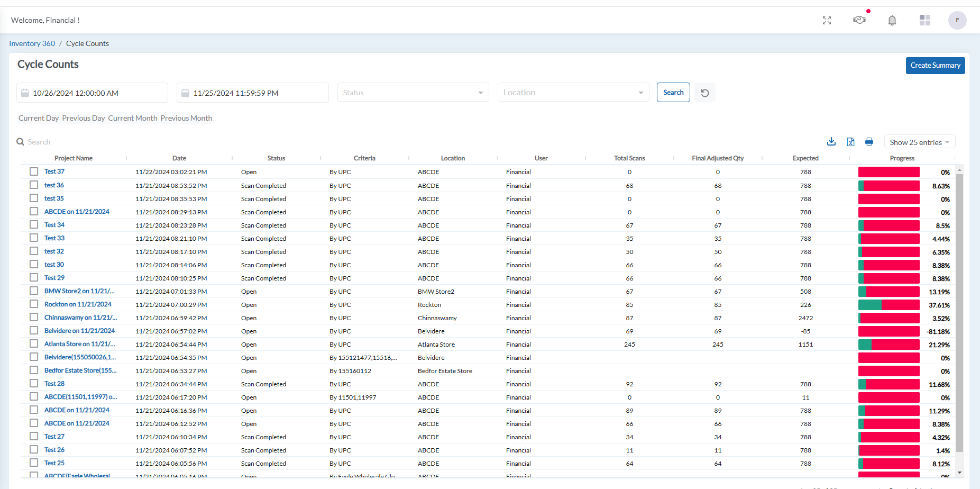Select the checkbox for test 36
The width and height of the screenshot is (980, 489).
(34, 185)
